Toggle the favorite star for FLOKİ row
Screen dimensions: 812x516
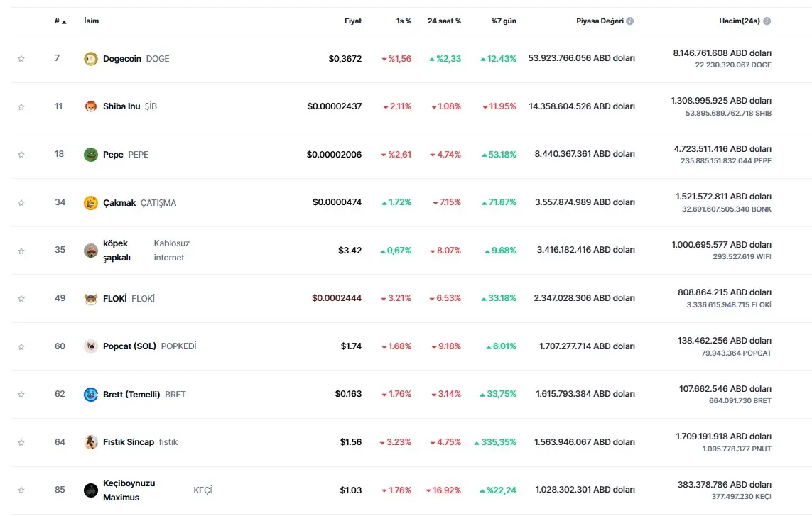click(21, 299)
